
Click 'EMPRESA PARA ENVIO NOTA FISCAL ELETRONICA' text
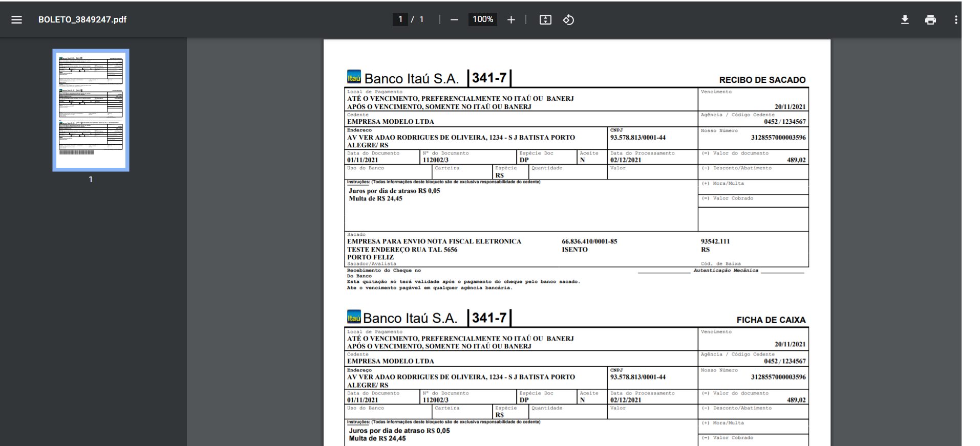click(x=434, y=241)
